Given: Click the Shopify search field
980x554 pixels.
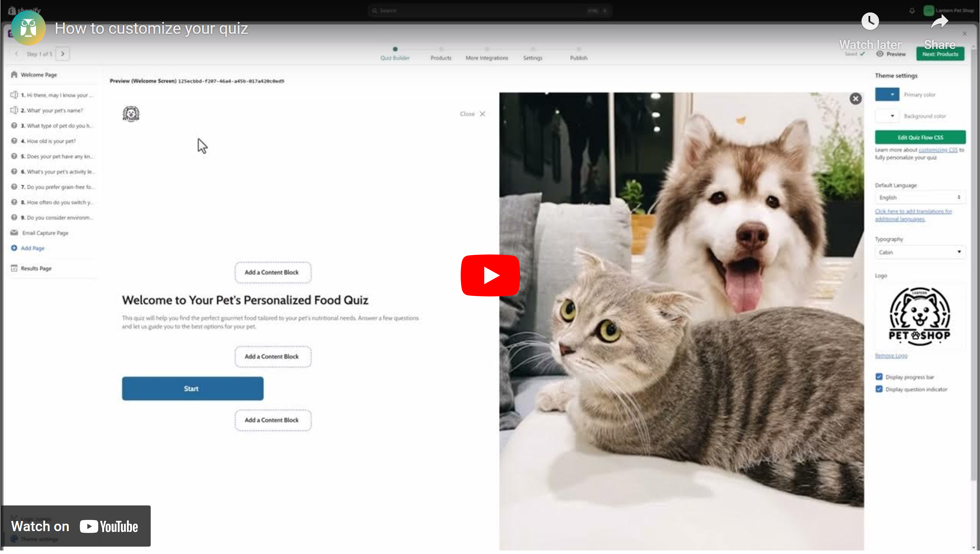Looking at the screenshot, I should 489,10.
